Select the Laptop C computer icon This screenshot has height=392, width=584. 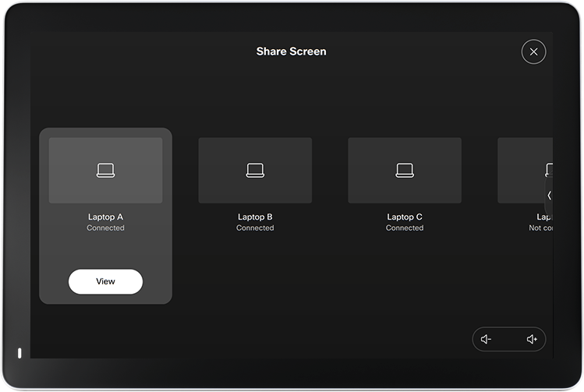click(405, 170)
